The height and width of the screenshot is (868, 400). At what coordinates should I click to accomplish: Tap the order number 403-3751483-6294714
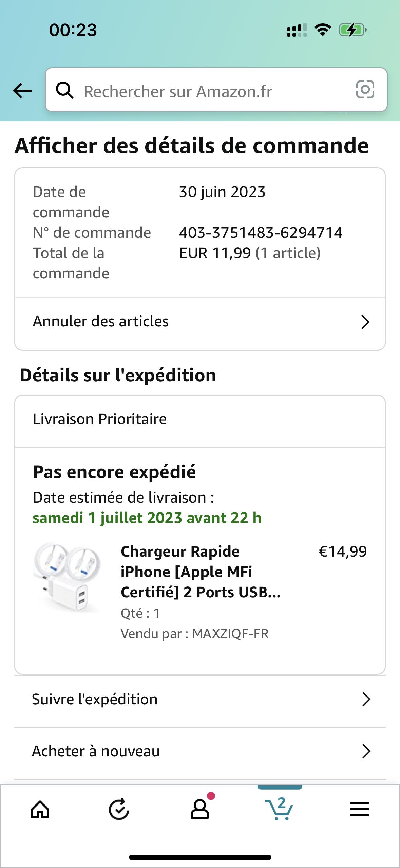point(261,233)
